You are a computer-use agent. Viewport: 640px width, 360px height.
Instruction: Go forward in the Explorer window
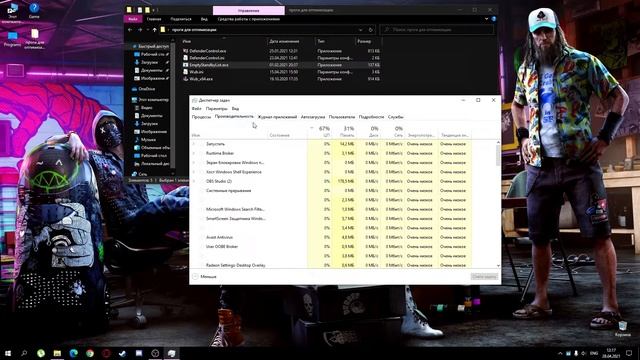pyautogui.click(x=140, y=30)
